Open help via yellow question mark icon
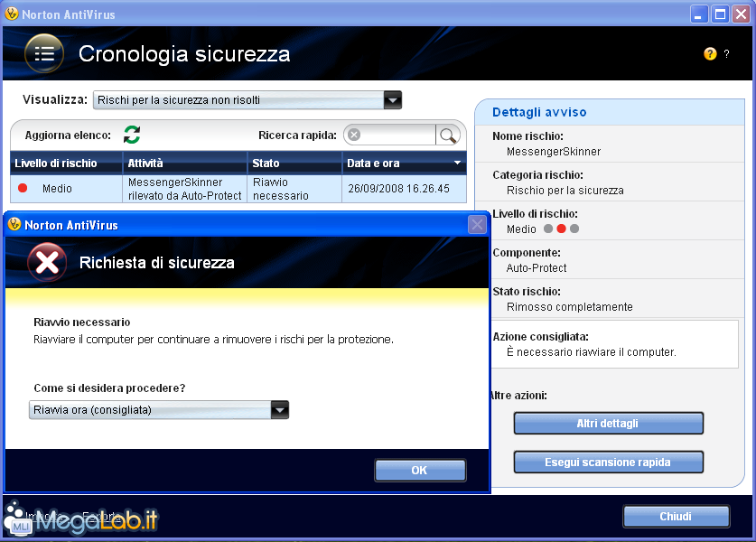Image resolution: width=756 pixels, height=542 pixels. click(710, 53)
